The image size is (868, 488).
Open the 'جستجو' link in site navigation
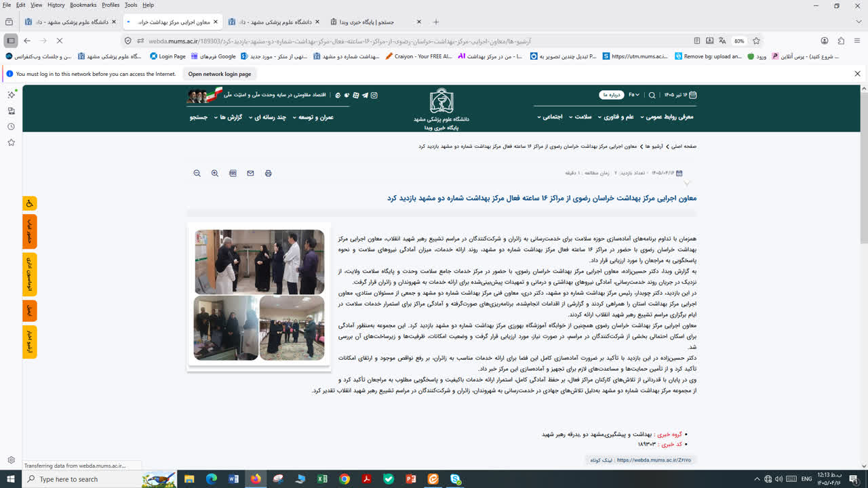click(199, 117)
